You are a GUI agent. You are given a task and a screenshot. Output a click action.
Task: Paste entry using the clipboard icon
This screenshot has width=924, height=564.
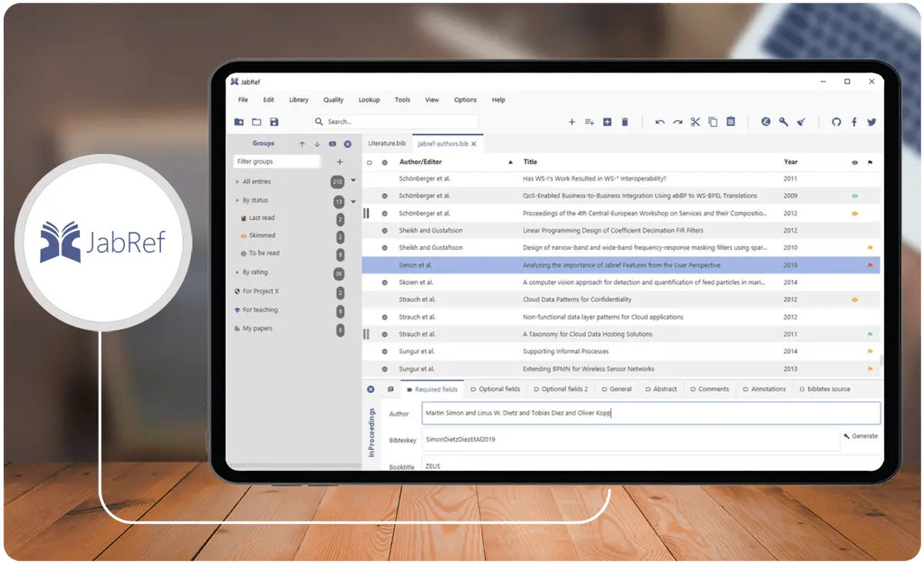[x=731, y=122]
